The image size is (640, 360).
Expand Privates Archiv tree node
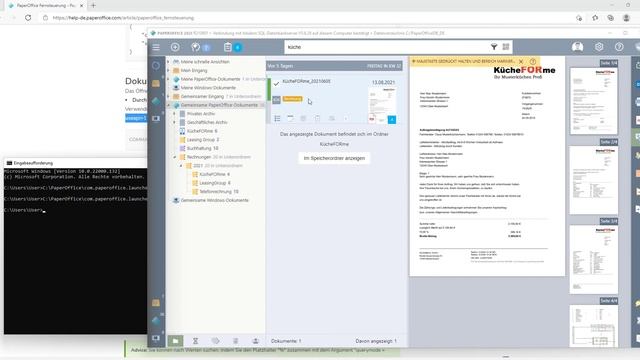click(175, 113)
